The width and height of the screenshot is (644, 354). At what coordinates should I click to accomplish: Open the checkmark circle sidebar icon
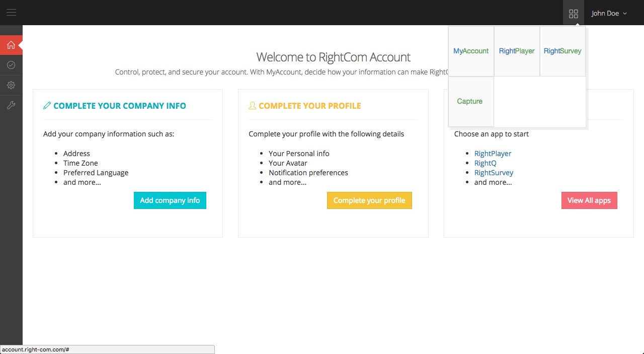pos(11,65)
